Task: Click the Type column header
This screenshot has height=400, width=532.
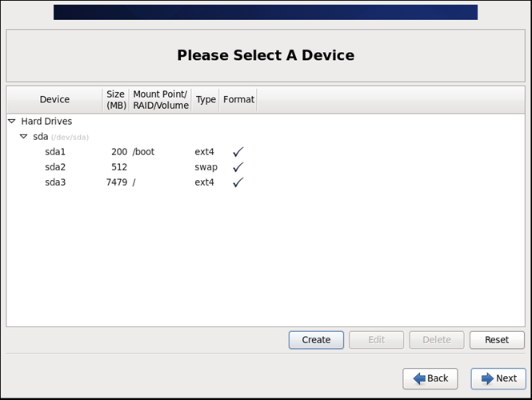Action: tap(206, 99)
